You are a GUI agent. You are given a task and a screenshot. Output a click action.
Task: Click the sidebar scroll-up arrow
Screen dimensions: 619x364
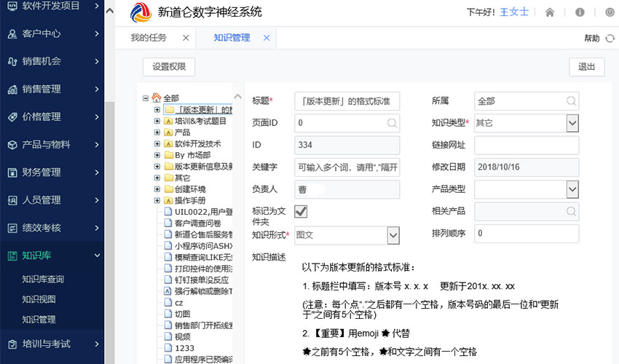tap(110, 11)
